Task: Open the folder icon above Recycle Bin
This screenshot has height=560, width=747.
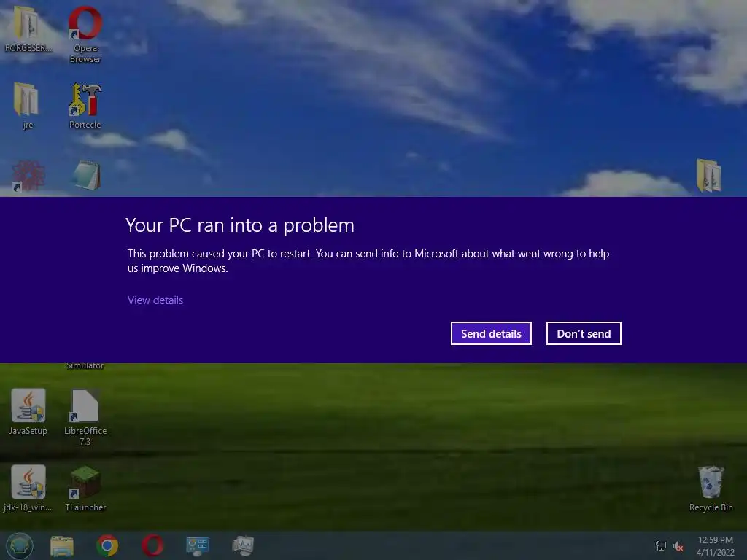Action: click(708, 176)
